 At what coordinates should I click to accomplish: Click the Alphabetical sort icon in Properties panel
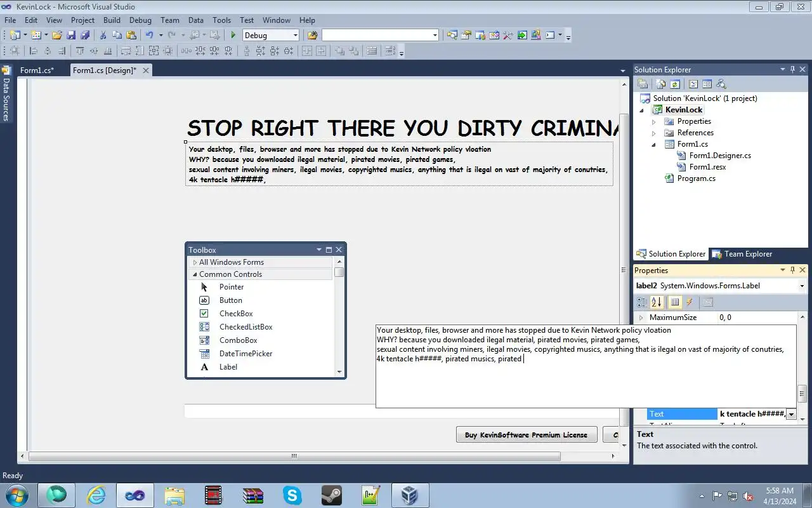click(x=657, y=302)
